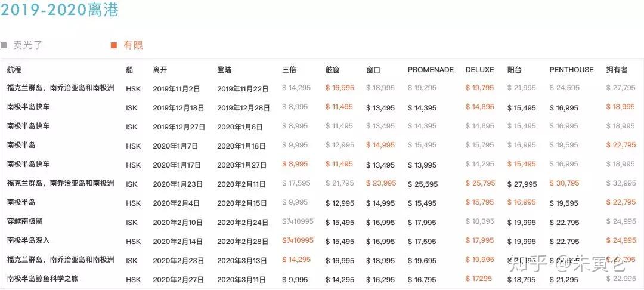
Task: Click owner price $ 24,995 in 南极半岛深入 row
Action: [621, 240]
